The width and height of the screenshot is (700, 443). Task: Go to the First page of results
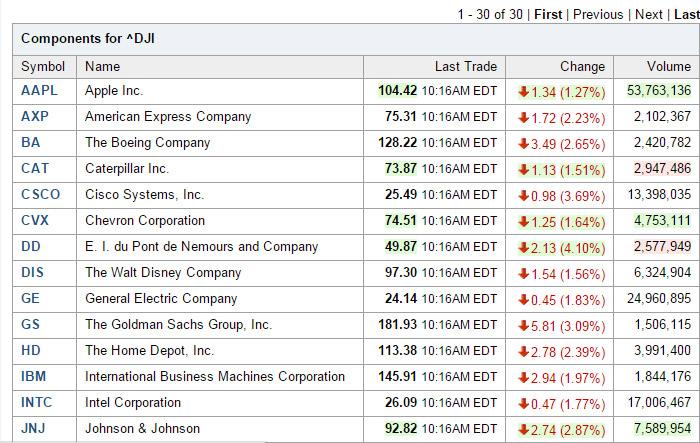(x=548, y=14)
